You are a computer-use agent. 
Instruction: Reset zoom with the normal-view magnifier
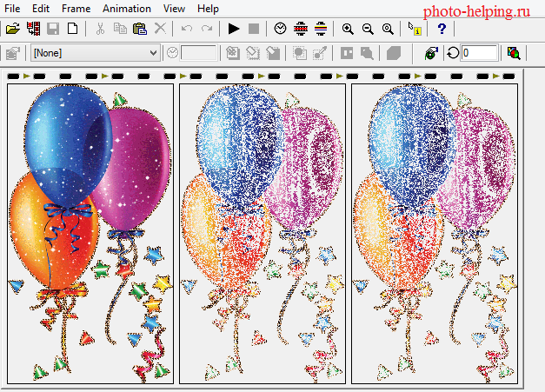(388, 29)
